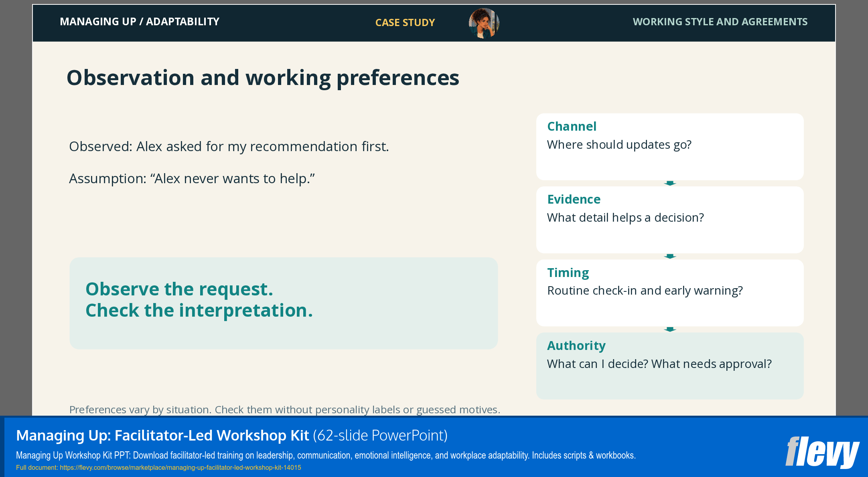Click the 'Preferences vary by situation' footnote

[285, 410]
